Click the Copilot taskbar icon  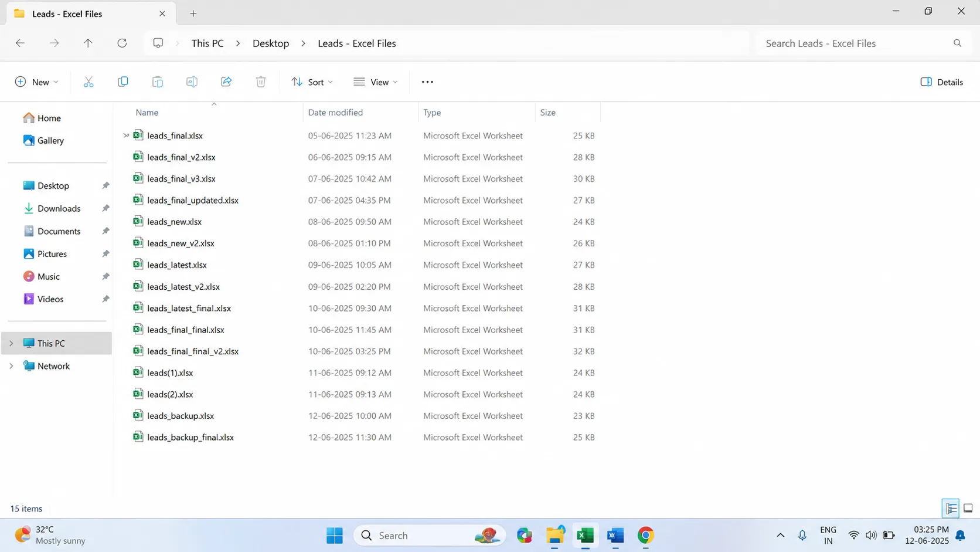click(x=524, y=536)
